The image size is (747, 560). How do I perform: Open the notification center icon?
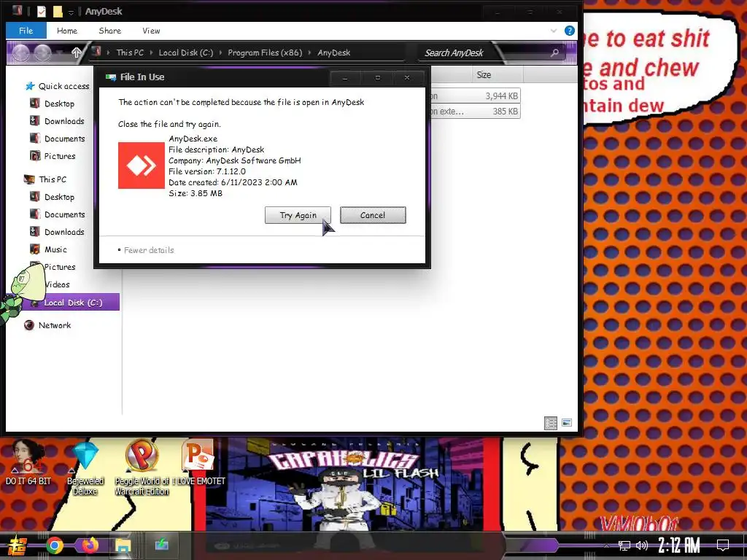723,545
